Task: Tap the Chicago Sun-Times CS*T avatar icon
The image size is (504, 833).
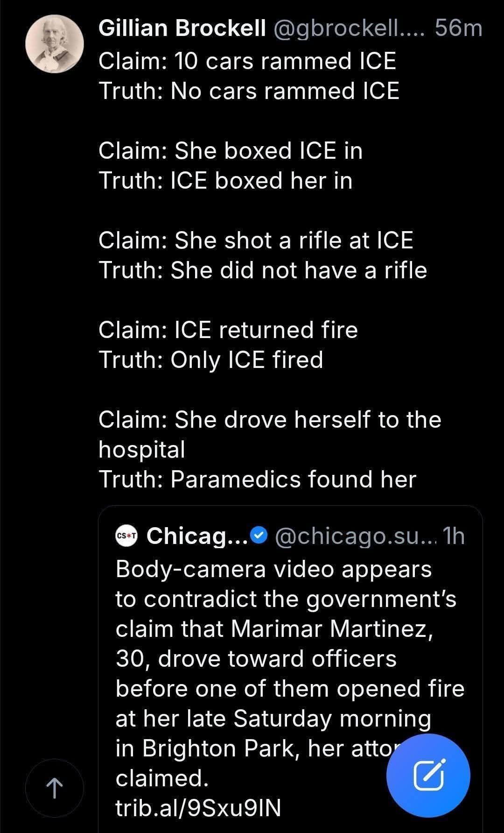Action: [x=126, y=536]
